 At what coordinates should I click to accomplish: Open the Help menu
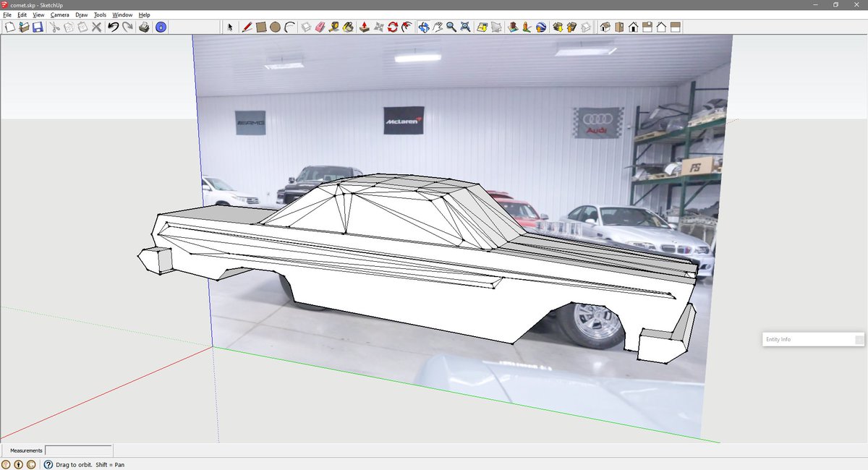click(145, 14)
